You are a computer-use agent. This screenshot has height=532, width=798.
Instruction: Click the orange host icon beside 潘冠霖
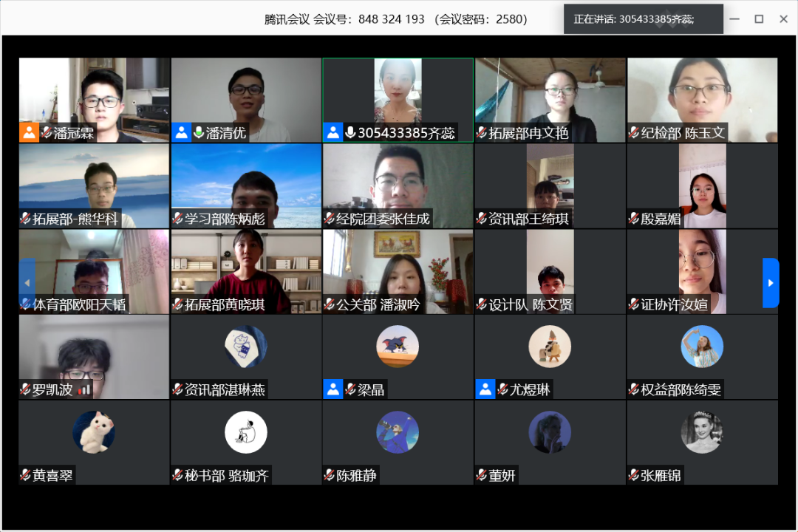point(29,133)
